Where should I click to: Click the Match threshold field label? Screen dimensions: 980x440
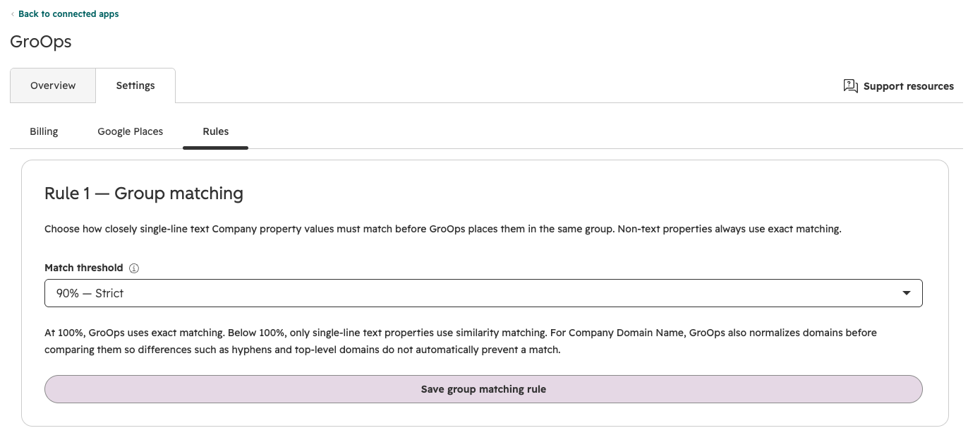pyautogui.click(x=84, y=268)
